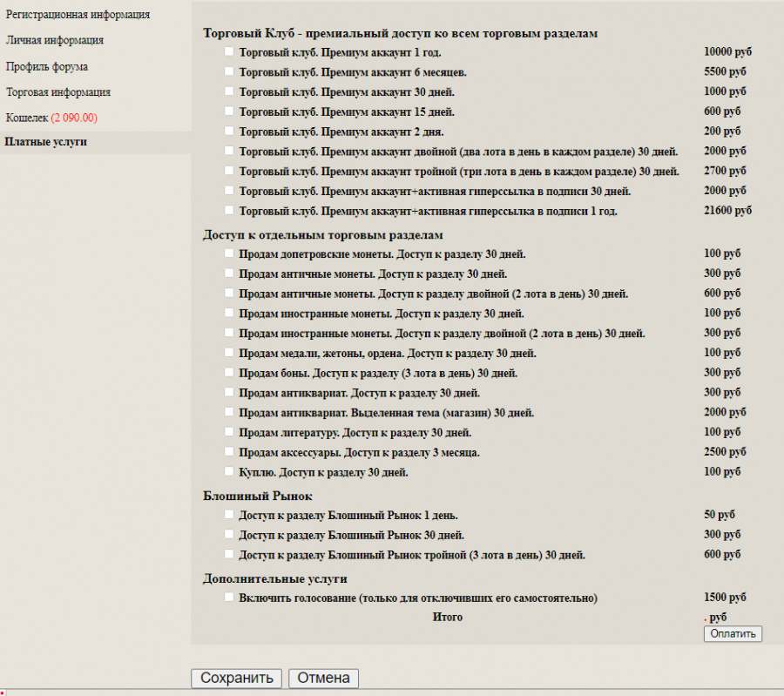Go to Личная информация menu item
The image size is (784, 696).
coord(55,40)
